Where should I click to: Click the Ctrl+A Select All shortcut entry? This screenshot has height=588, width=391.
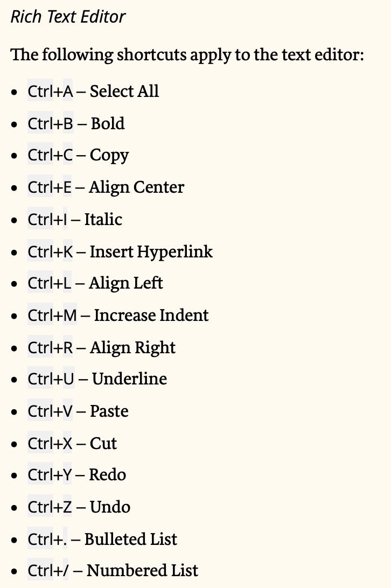93,91
